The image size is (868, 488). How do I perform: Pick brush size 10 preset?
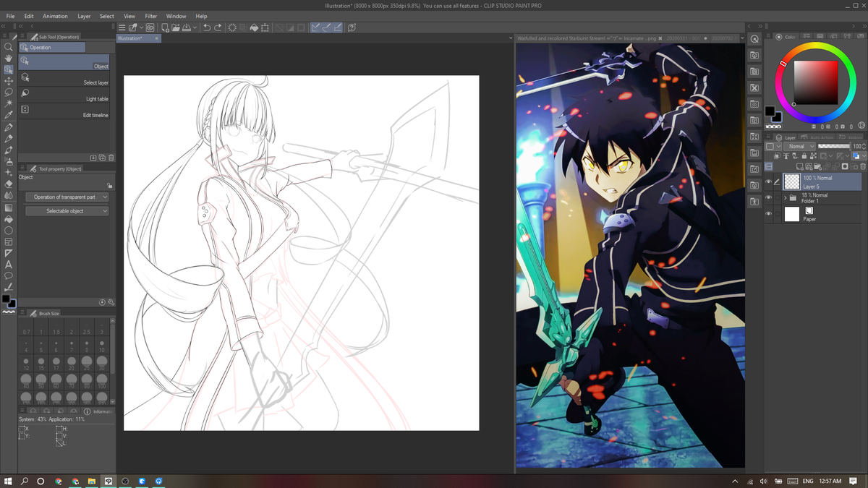pos(102,345)
